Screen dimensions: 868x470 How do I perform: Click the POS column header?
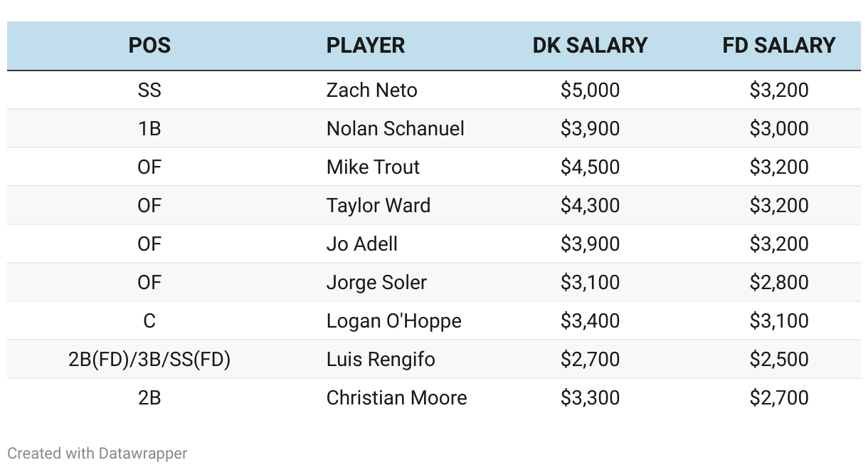tap(149, 46)
